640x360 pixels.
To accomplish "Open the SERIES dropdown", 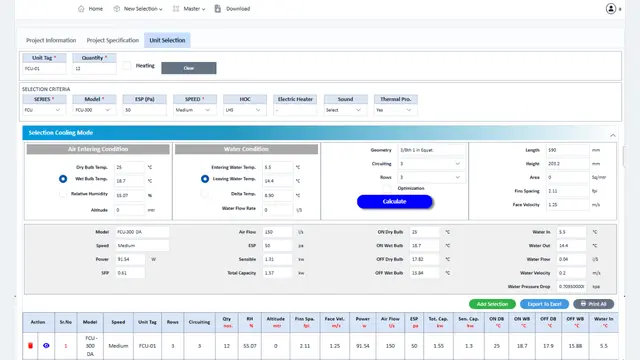I will pyautogui.click(x=44, y=110).
